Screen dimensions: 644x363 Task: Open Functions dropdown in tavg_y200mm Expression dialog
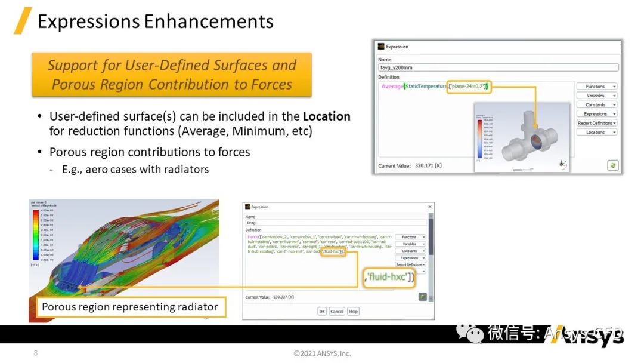point(597,87)
